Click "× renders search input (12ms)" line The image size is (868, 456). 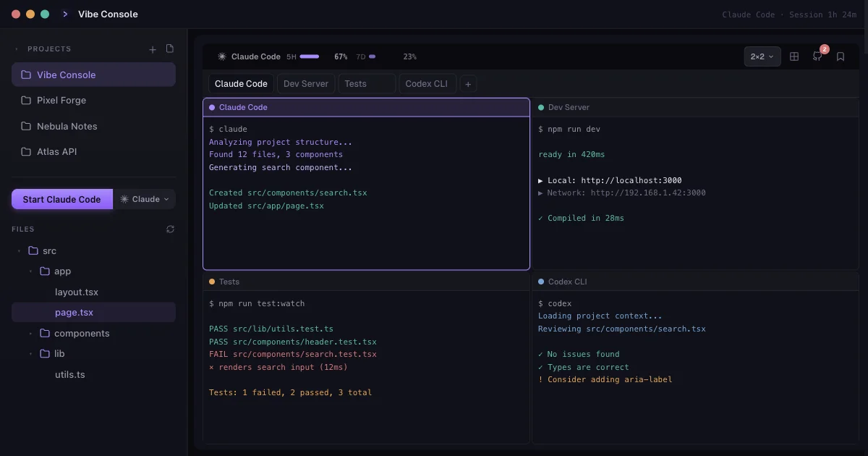278,367
